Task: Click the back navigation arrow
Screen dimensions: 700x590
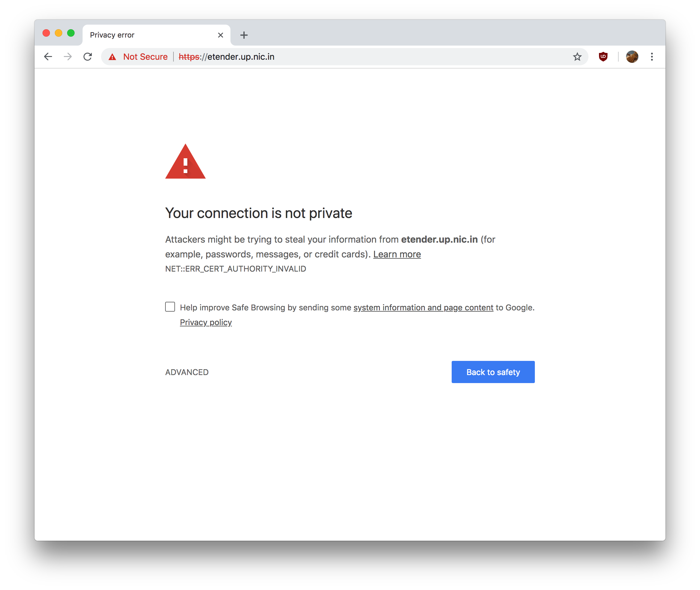Action: click(48, 57)
